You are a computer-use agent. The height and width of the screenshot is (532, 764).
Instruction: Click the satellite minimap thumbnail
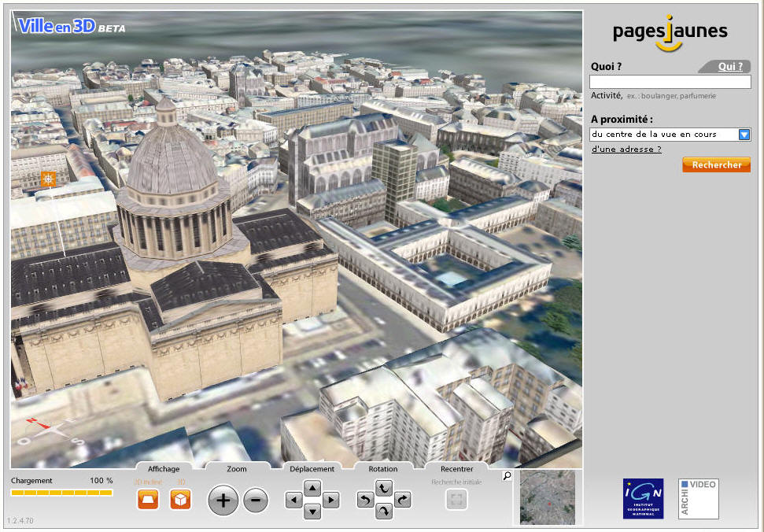coord(548,497)
